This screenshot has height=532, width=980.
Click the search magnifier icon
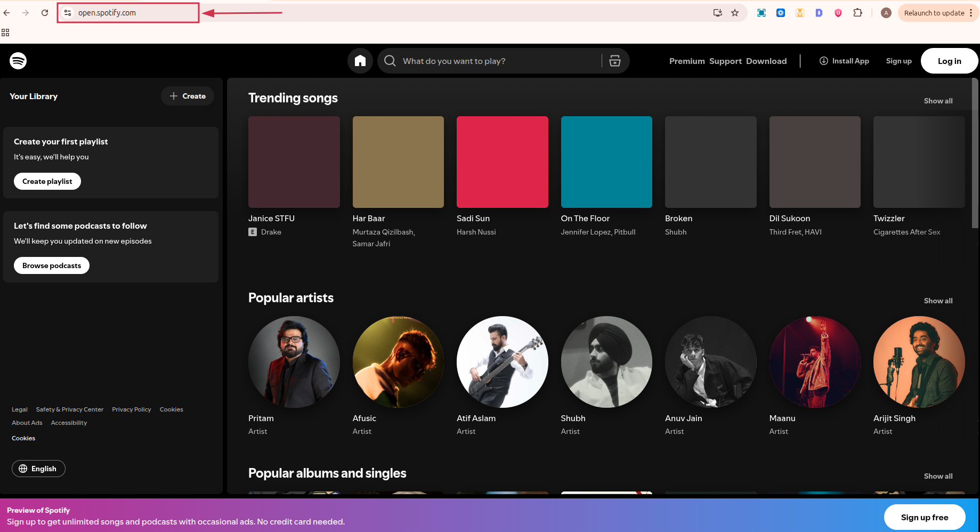[x=390, y=61]
